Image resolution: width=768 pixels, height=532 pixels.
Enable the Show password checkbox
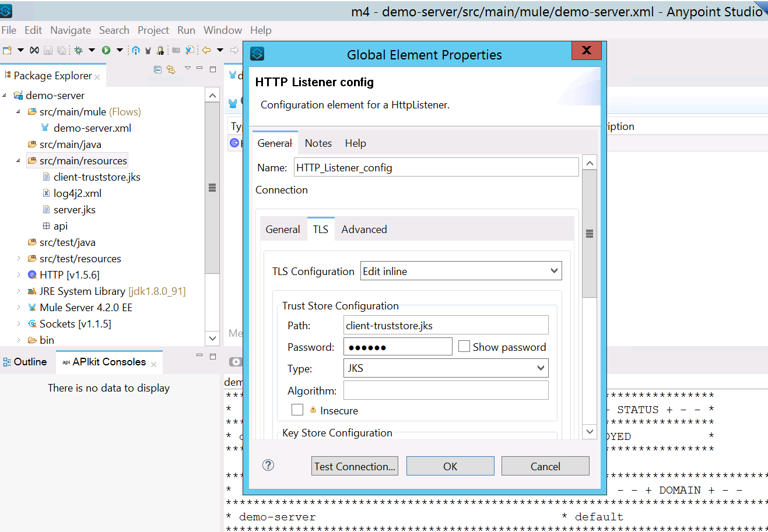click(x=464, y=347)
